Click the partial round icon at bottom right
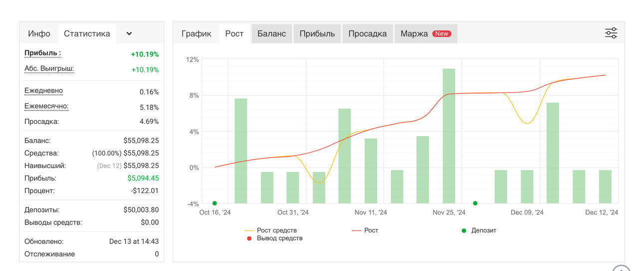The height and width of the screenshot is (271, 644). coord(622,268)
